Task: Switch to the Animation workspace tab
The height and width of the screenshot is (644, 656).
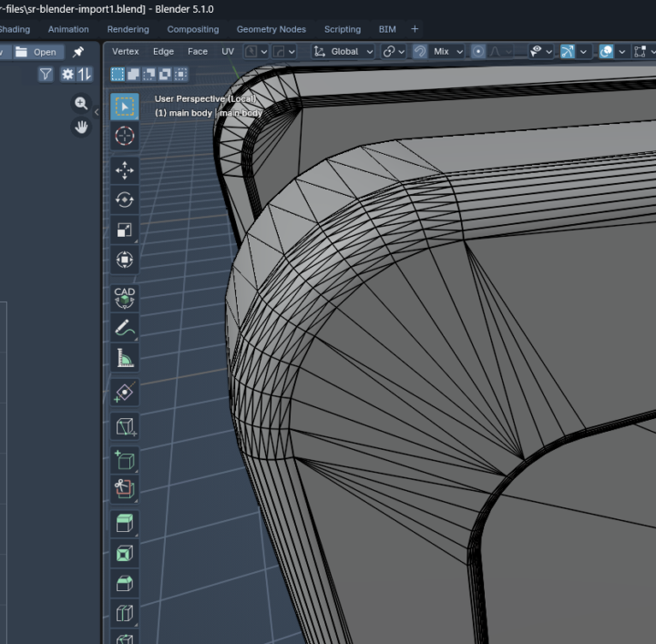Action: click(68, 29)
